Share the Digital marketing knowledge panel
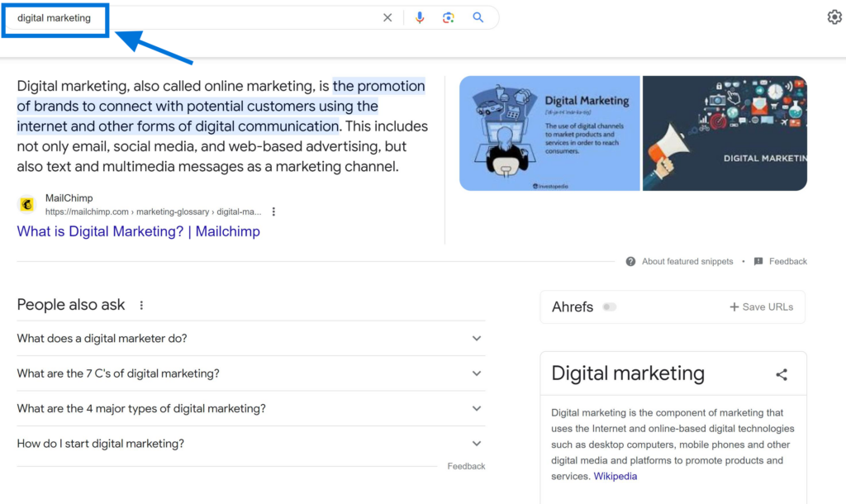Image resolution: width=846 pixels, height=504 pixels. (782, 374)
